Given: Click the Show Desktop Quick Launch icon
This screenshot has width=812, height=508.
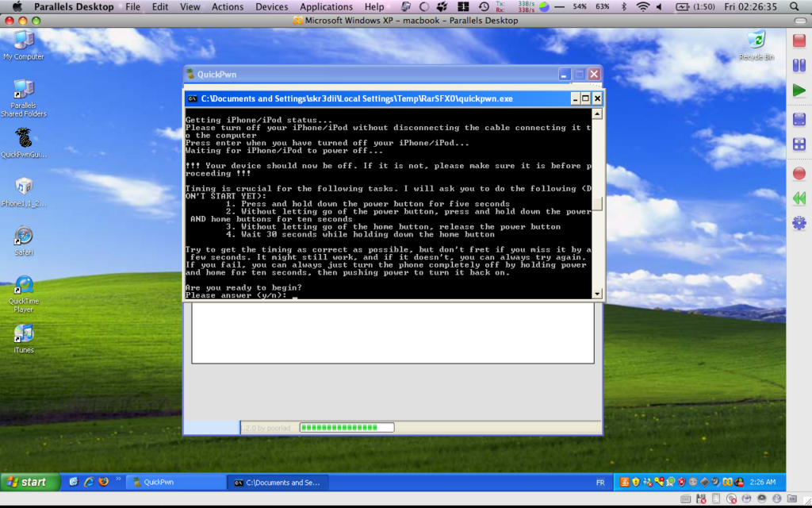Looking at the screenshot, I should tap(74, 482).
